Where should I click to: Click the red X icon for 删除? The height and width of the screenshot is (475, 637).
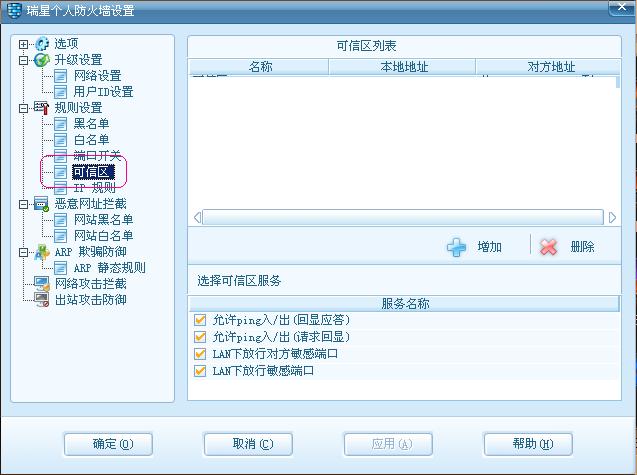click(548, 247)
